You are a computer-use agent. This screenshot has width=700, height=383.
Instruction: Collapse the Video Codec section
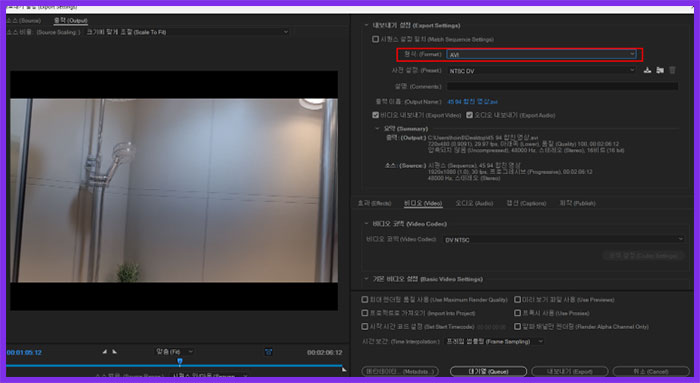pyautogui.click(x=367, y=224)
